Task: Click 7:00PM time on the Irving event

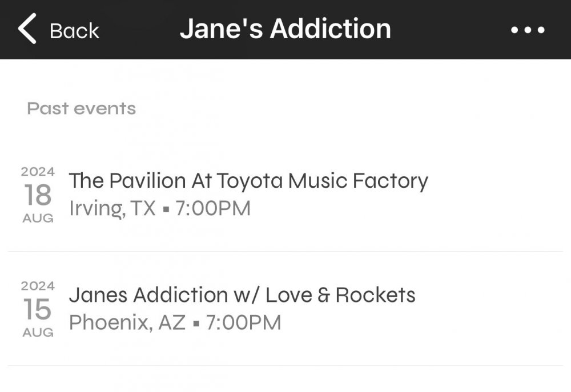Action: tap(213, 209)
